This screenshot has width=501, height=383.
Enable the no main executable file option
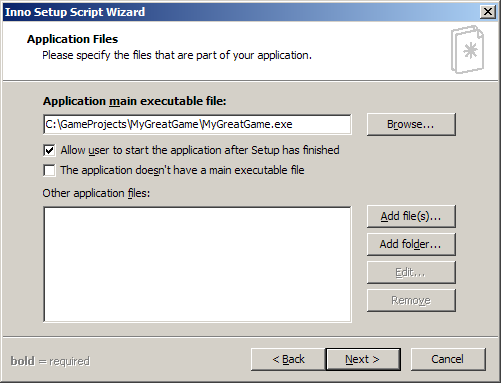click(49, 170)
